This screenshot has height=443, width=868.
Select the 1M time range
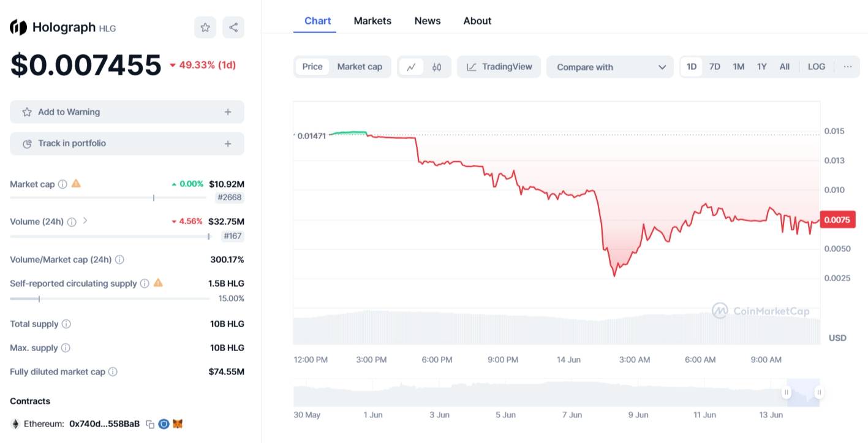click(x=739, y=67)
